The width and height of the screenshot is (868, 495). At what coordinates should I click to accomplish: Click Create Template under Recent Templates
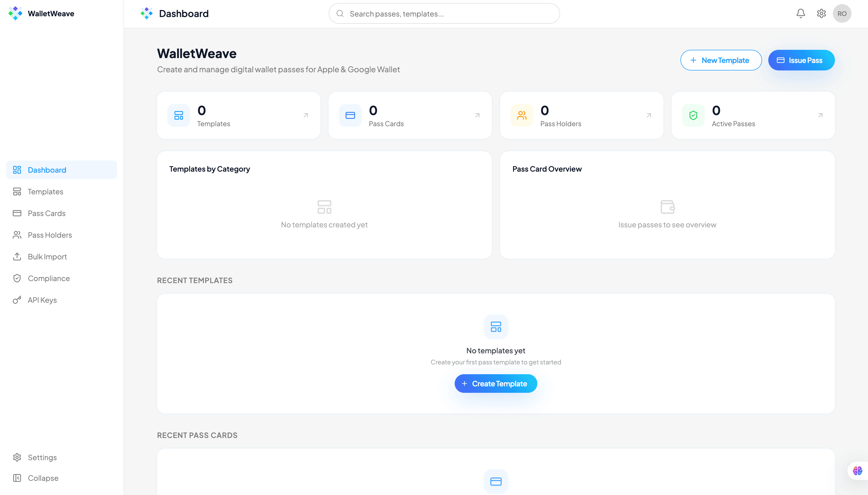pos(495,383)
